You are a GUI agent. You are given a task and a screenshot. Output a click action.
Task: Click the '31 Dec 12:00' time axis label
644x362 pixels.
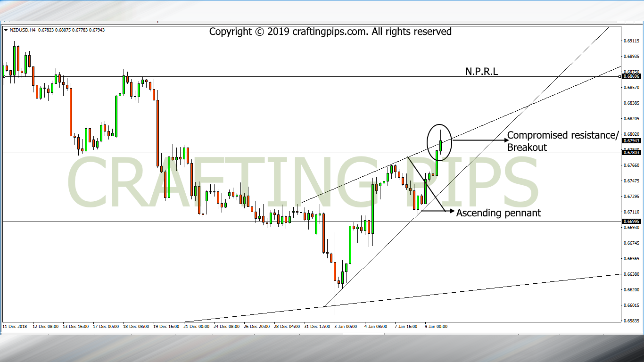(317, 326)
